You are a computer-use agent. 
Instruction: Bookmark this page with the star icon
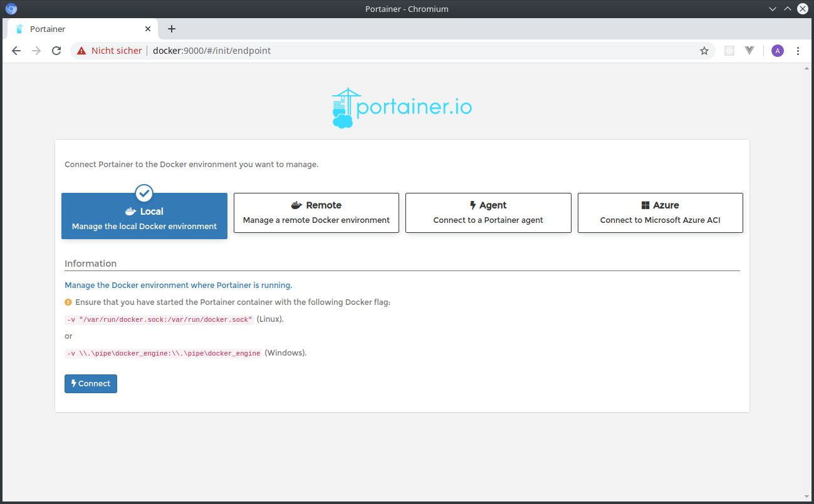click(704, 51)
